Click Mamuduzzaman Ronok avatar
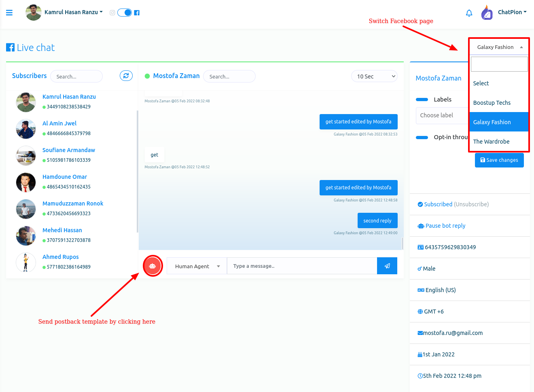The image size is (534, 392). pyautogui.click(x=26, y=209)
